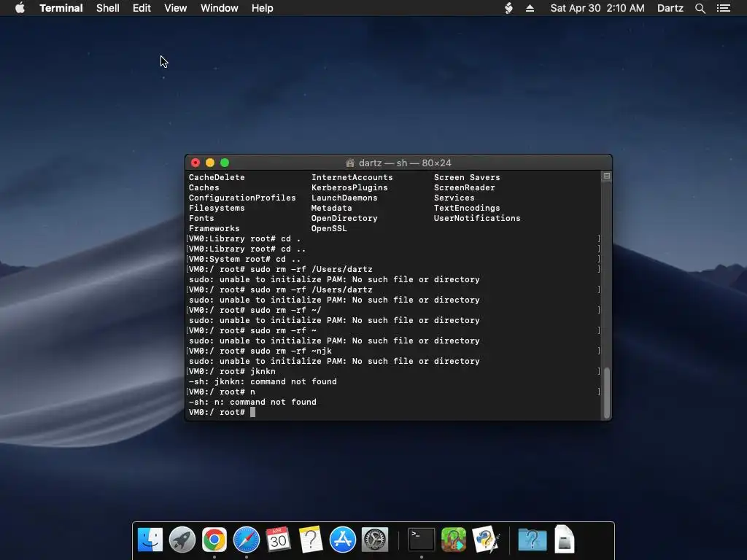This screenshot has width=747, height=560.
Task: Click the 'Filesystems' entry
Action: (x=217, y=208)
